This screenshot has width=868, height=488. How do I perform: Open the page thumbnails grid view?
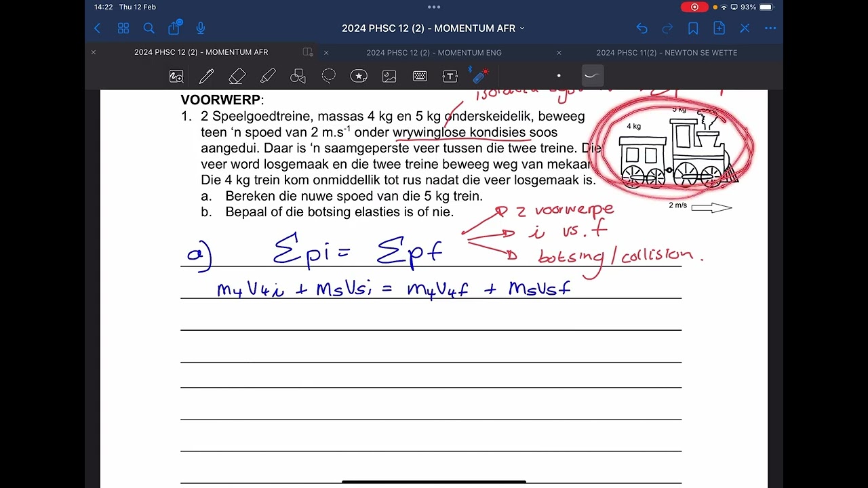[x=123, y=28]
